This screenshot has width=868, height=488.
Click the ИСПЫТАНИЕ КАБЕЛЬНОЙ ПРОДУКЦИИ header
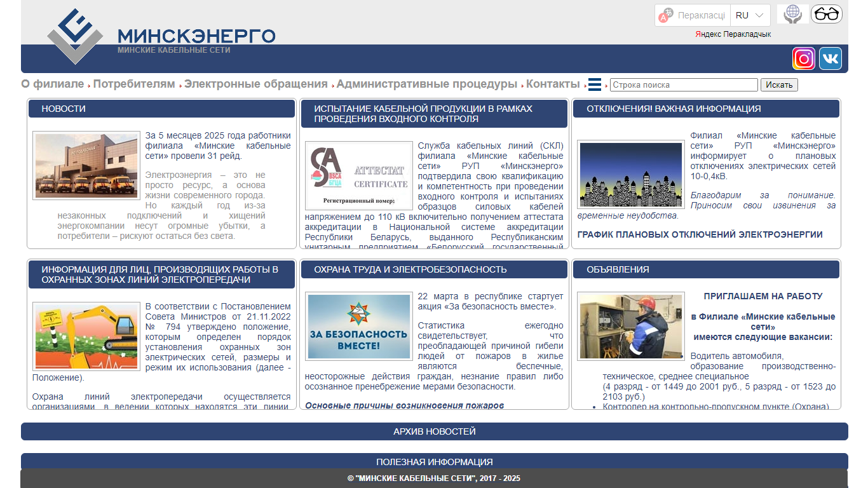(x=434, y=114)
